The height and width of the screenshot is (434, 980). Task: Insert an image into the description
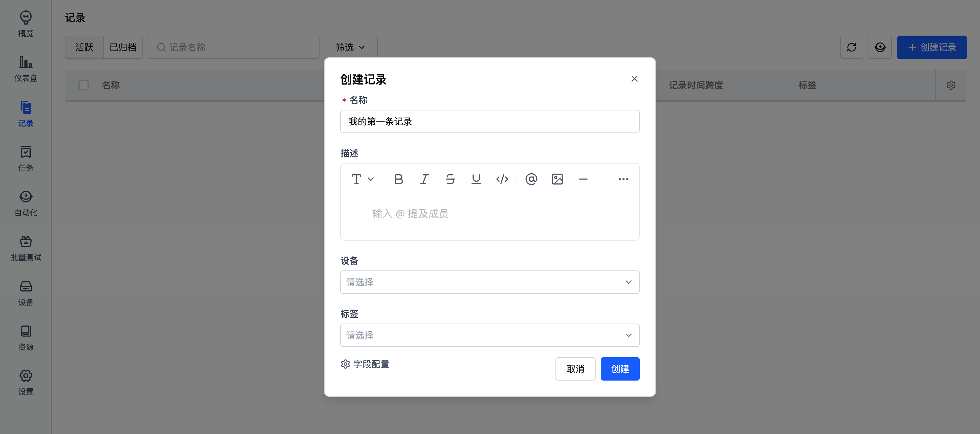[x=557, y=179]
